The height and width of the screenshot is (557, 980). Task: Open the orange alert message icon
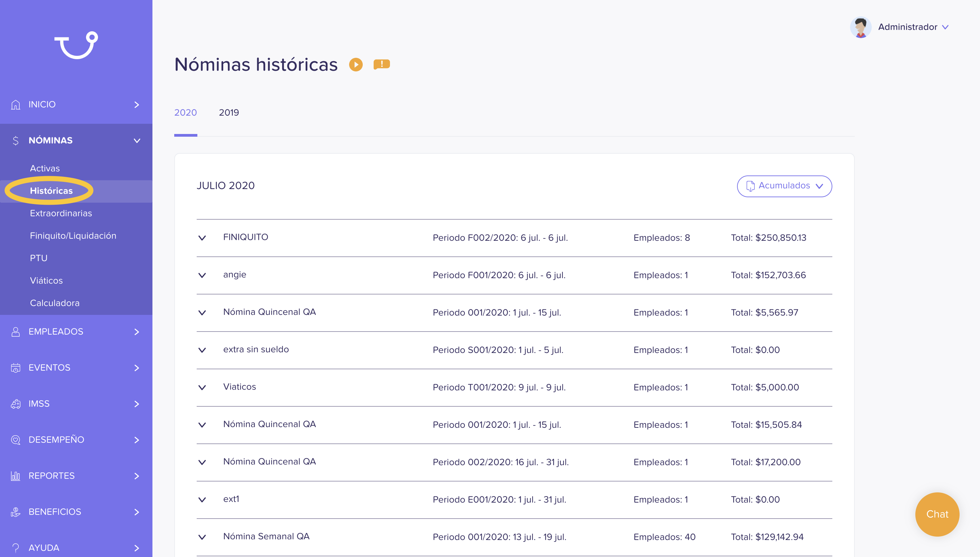pyautogui.click(x=382, y=64)
